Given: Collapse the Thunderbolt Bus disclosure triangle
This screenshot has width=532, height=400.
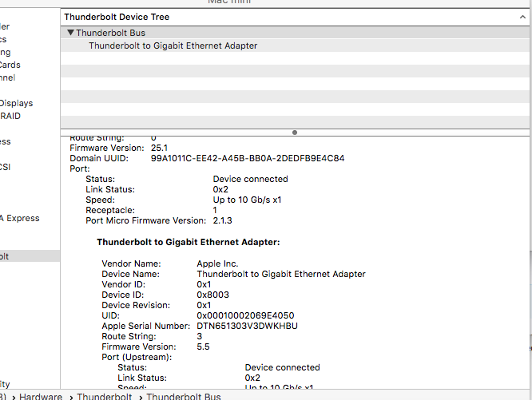Looking at the screenshot, I should click(x=70, y=33).
